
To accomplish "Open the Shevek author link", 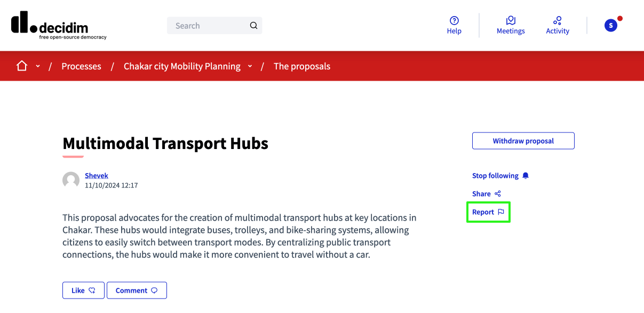I will coord(97,176).
